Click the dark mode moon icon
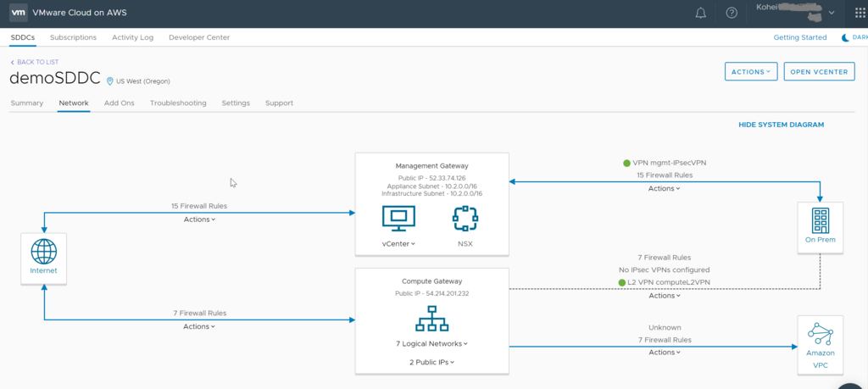This screenshot has height=389, width=868. (845, 37)
